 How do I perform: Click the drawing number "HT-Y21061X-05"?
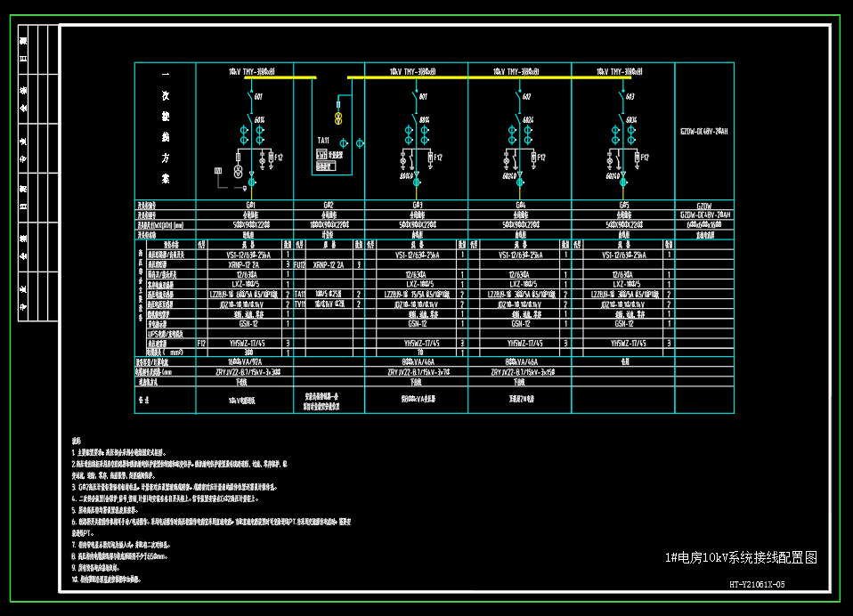(757, 585)
